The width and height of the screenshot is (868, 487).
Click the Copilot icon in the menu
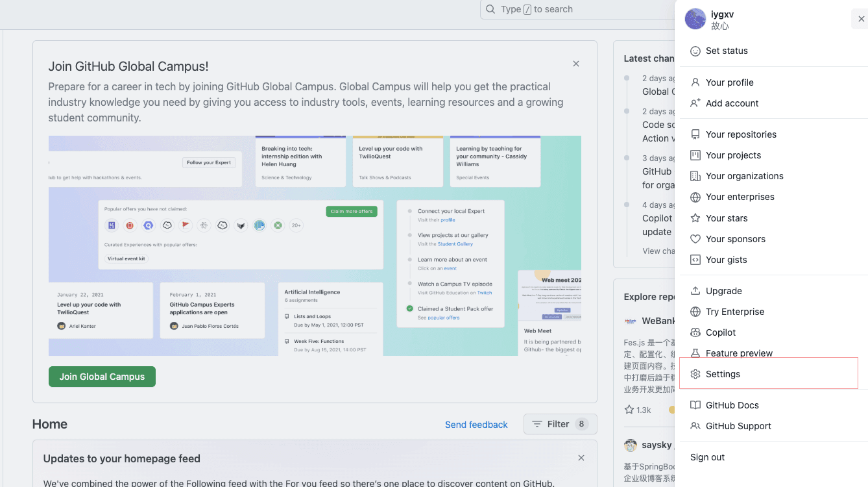(695, 332)
